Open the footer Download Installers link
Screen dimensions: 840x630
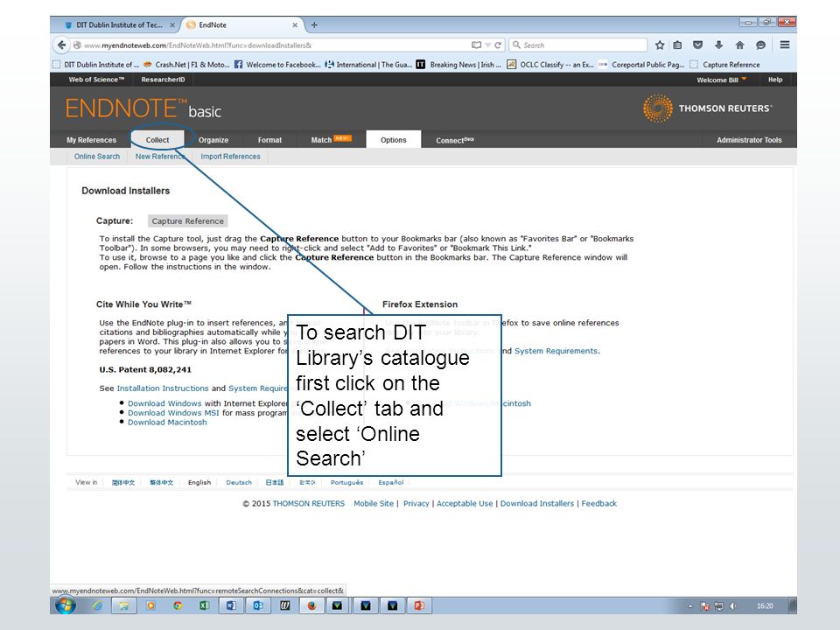click(536, 504)
